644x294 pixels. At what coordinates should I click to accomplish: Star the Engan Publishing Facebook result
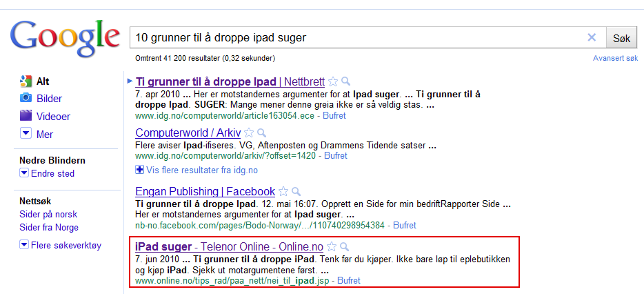coord(283,192)
